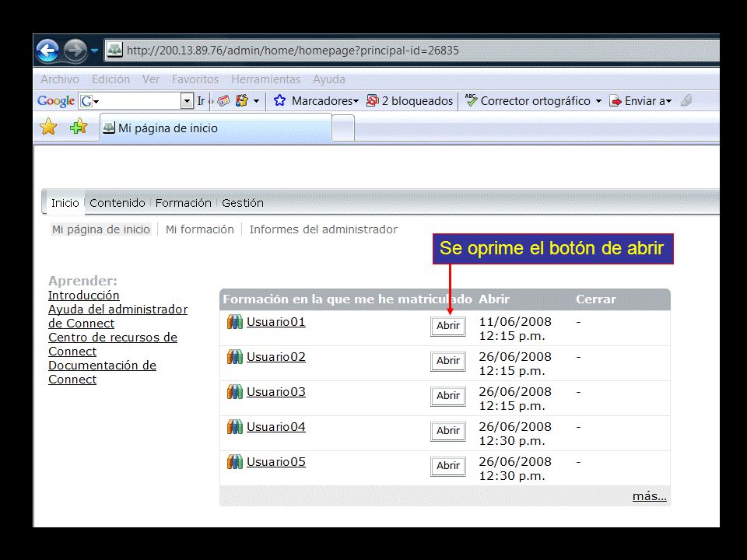Click the page icon in the address bar
The image size is (747, 560).
click(114, 50)
